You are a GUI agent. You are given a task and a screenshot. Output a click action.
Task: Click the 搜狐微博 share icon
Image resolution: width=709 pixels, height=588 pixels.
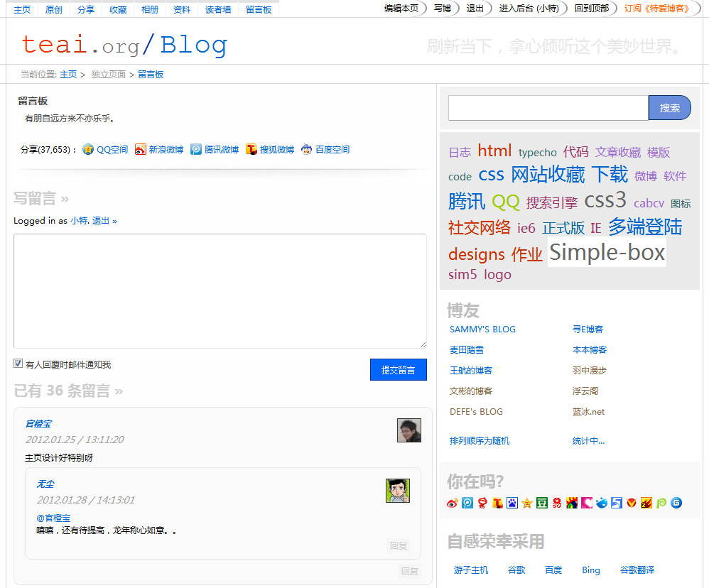[251, 149]
